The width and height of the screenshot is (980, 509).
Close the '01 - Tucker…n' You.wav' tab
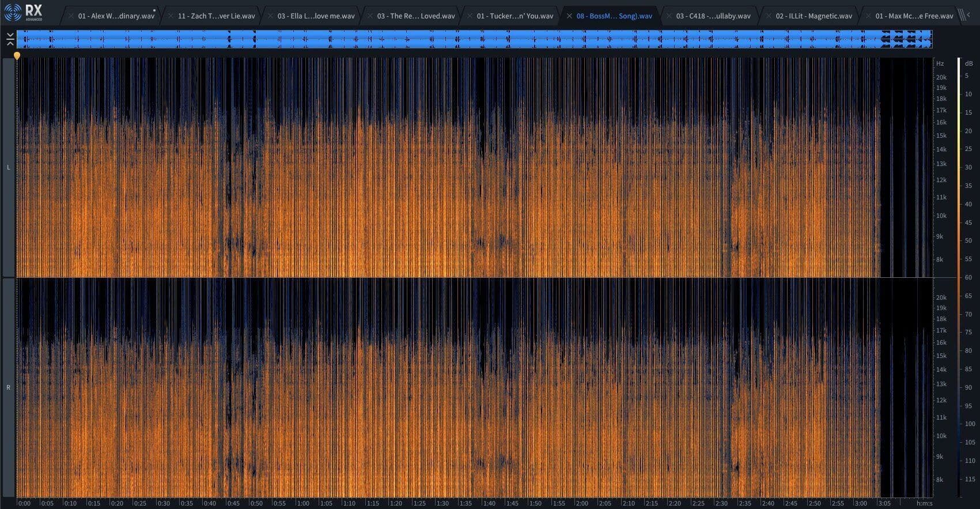tap(470, 16)
